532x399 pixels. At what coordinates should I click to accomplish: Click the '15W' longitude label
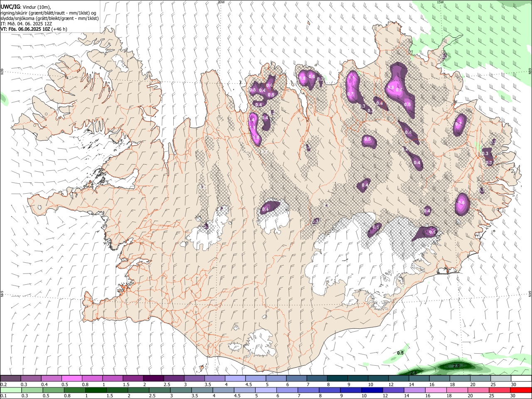pos(440,2)
